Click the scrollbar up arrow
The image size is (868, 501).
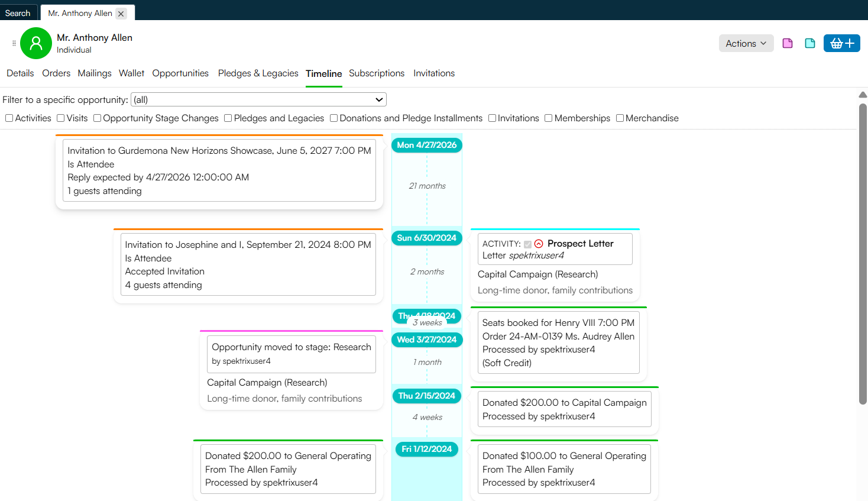click(863, 95)
